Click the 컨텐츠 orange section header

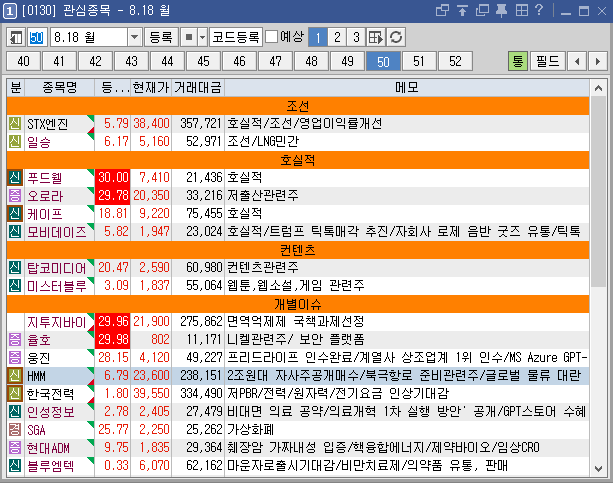pyautogui.click(x=298, y=250)
